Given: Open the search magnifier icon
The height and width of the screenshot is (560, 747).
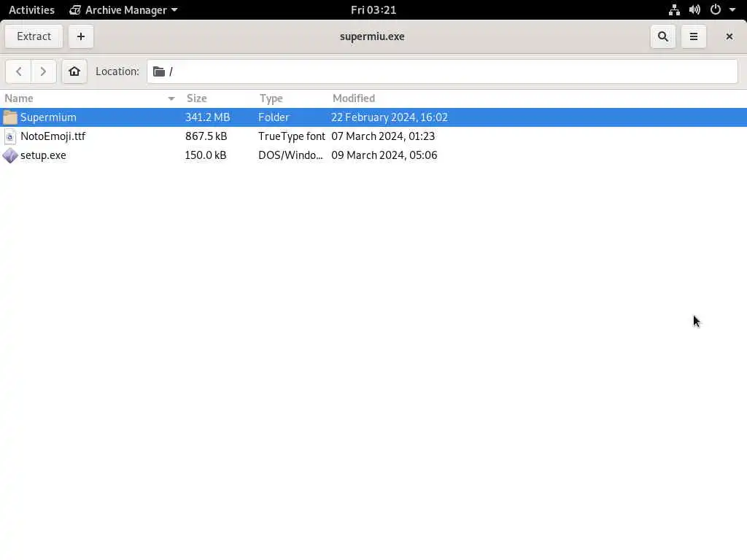Looking at the screenshot, I should click(662, 36).
